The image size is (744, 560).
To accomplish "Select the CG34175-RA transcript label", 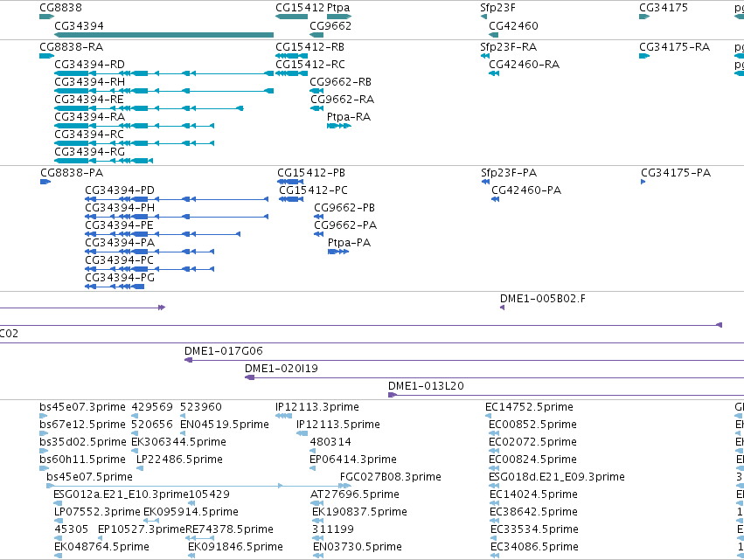I will click(674, 47).
